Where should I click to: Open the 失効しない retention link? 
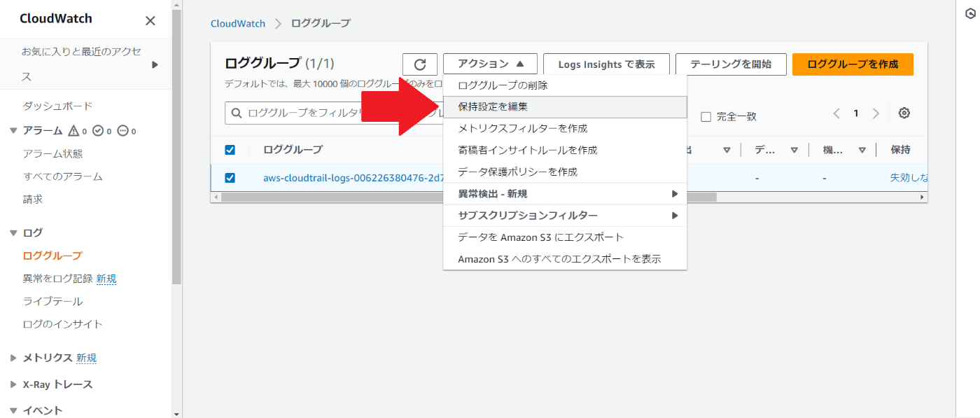[x=909, y=178]
